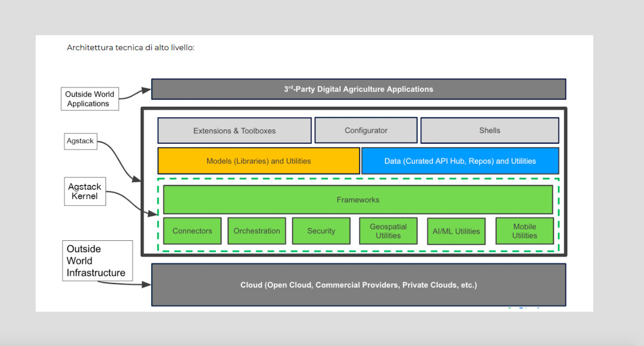Click the Configurator block
Image resolution: width=644 pixels, height=346 pixels.
click(x=366, y=130)
